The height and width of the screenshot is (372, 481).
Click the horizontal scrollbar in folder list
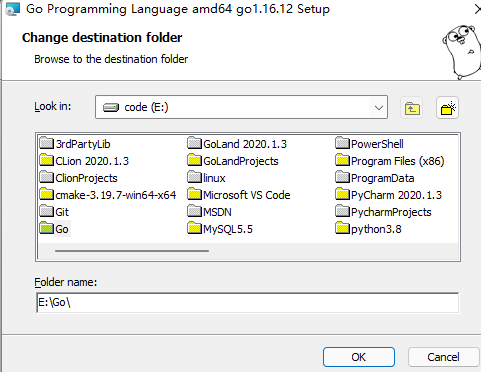pyautogui.click(x=132, y=251)
